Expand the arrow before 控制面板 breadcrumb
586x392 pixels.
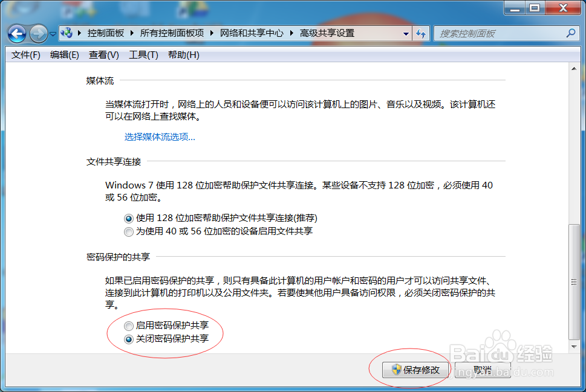(x=79, y=33)
